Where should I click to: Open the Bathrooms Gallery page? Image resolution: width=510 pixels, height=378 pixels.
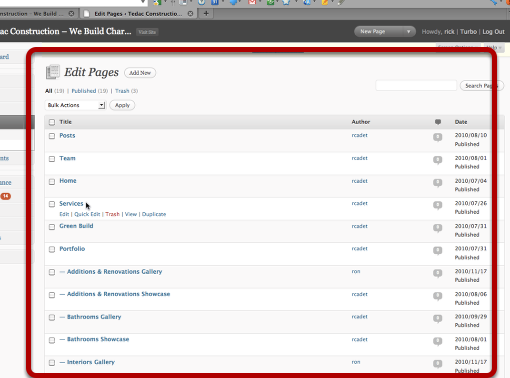pos(94,317)
